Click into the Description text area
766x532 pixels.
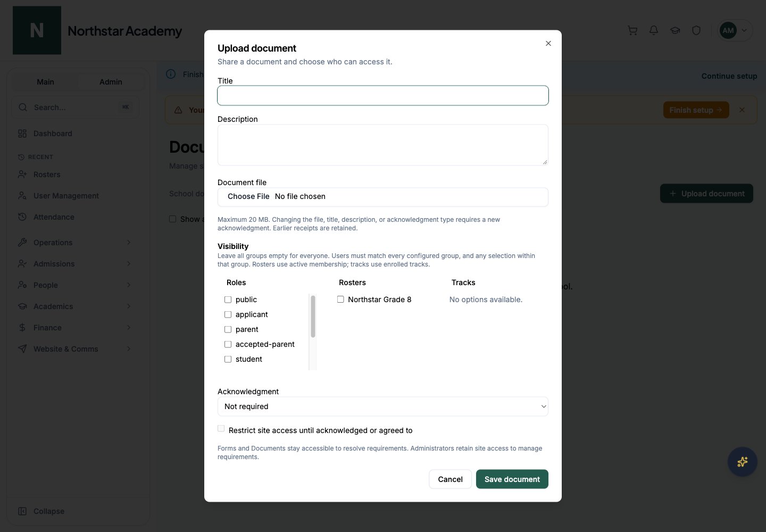tap(383, 145)
